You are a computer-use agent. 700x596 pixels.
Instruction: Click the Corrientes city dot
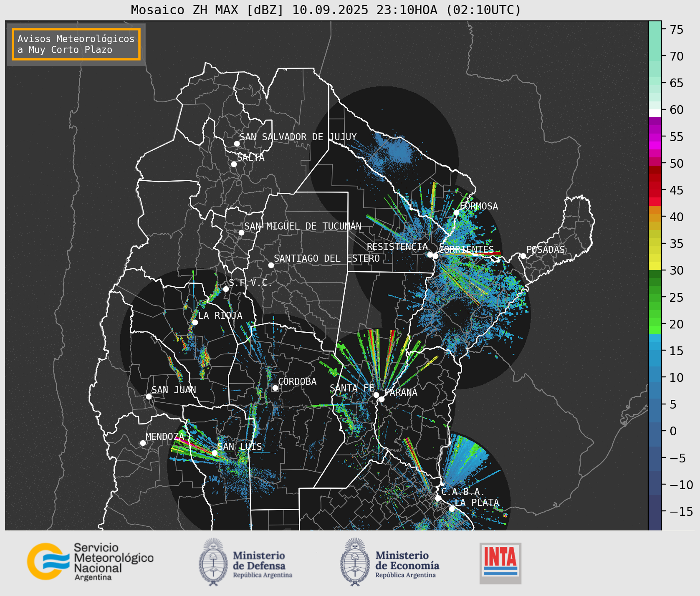(x=435, y=256)
